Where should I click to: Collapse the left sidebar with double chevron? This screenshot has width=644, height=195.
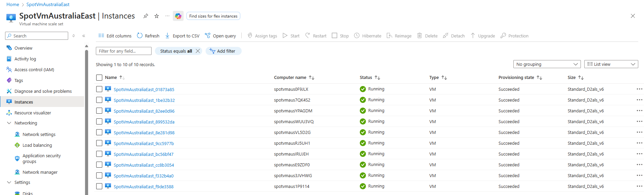coord(84,36)
